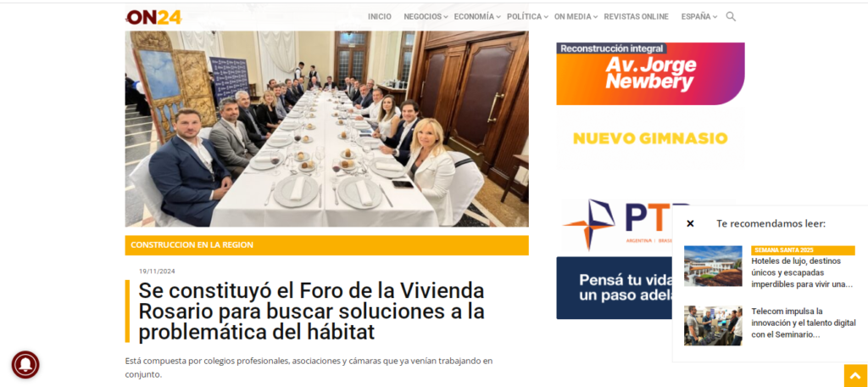Open the 'Hoteles de lujo' recommended article
868x387 pixels.
[x=802, y=272]
